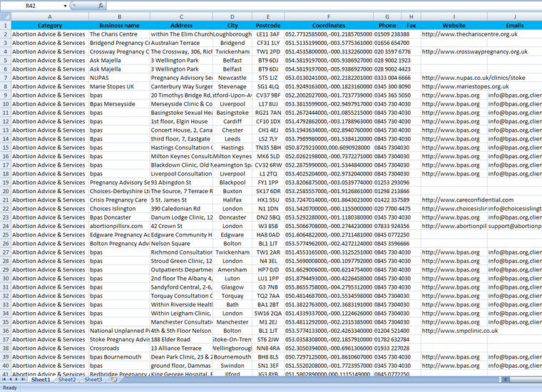Screen dimensions: 542x392
Task: Select the Bpas Merseyside cell
Action: point(119,104)
